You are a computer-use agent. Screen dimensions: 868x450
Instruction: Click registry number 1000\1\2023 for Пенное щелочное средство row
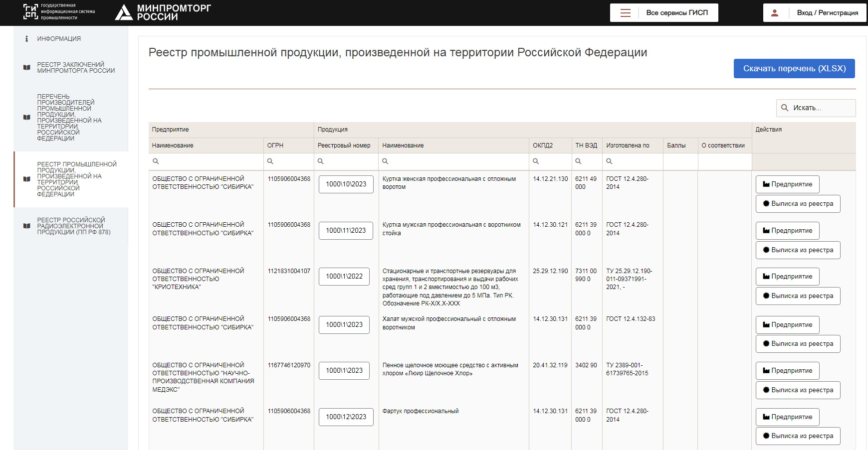point(344,371)
